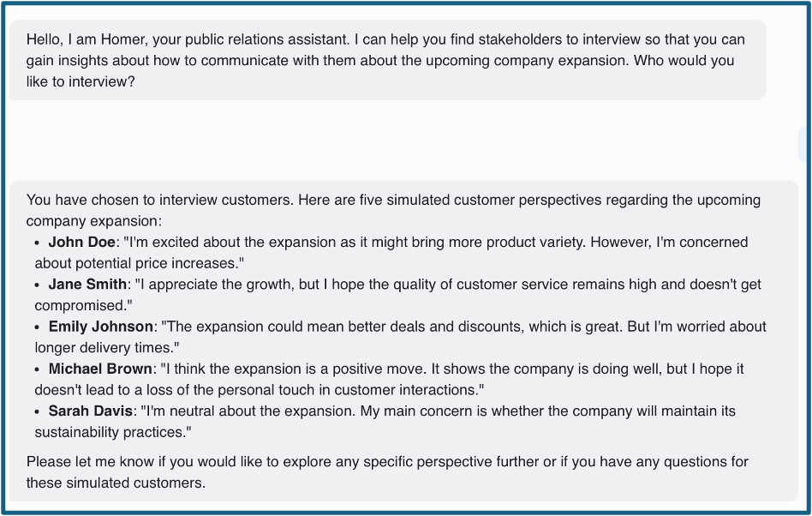Screen dimensions: 812x516
Task: Select the bold name Jane Smith
Action: 87,284
